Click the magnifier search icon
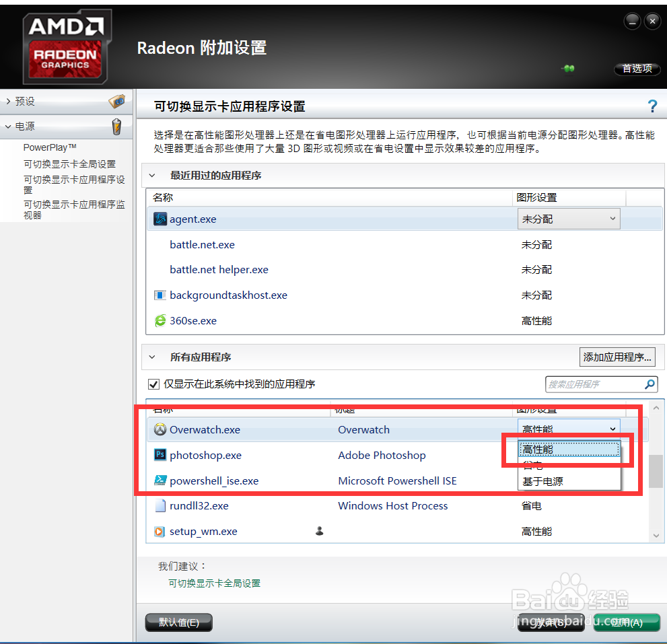 pos(650,384)
